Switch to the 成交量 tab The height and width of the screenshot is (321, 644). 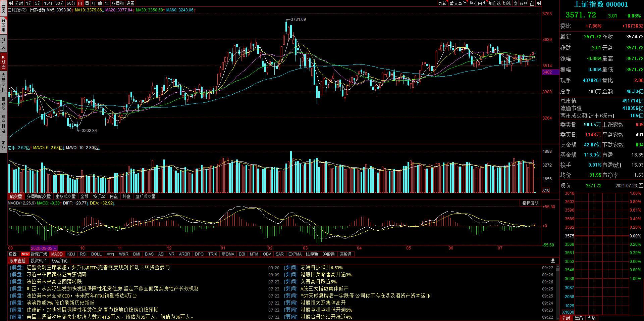16,196
